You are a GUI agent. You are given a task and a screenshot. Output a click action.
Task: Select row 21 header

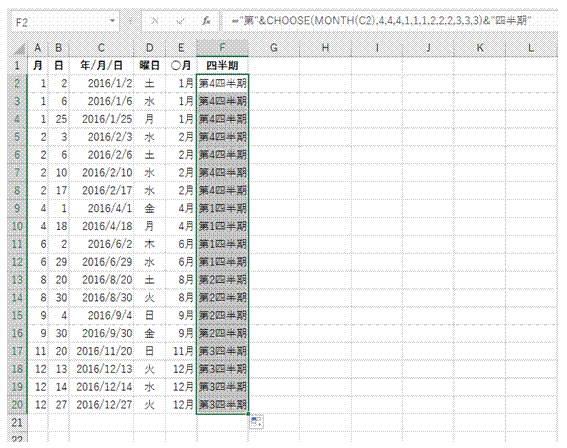[17, 423]
